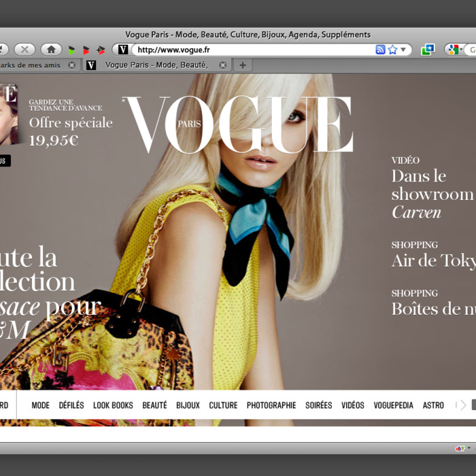This screenshot has width=476, height=476.
Task: Open the eBay status bar dropdown arrow
Action: tap(469, 448)
